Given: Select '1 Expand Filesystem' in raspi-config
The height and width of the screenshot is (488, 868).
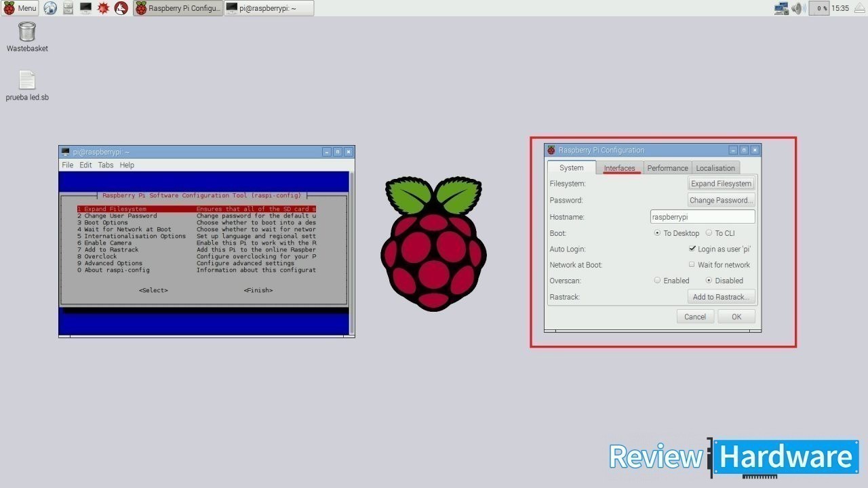Looking at the screenshot, I should (x=195, y=209).
